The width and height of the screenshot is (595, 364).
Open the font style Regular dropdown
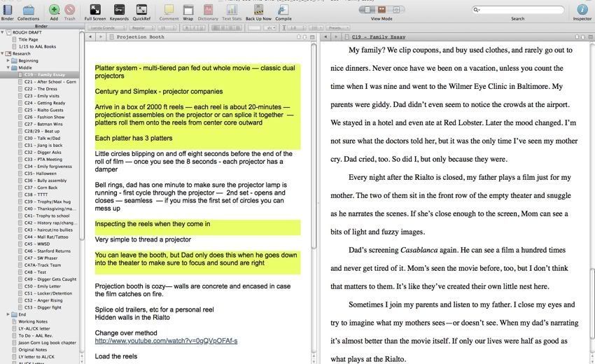142,28
